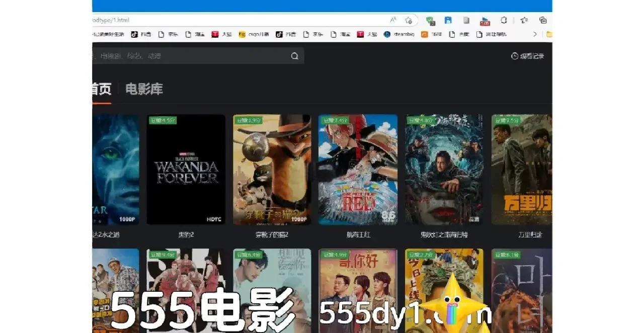Open the 观看记录 watch history
The height and width of the screenshot is (333, 644).
pyautogui.click(x=528, y=56)
